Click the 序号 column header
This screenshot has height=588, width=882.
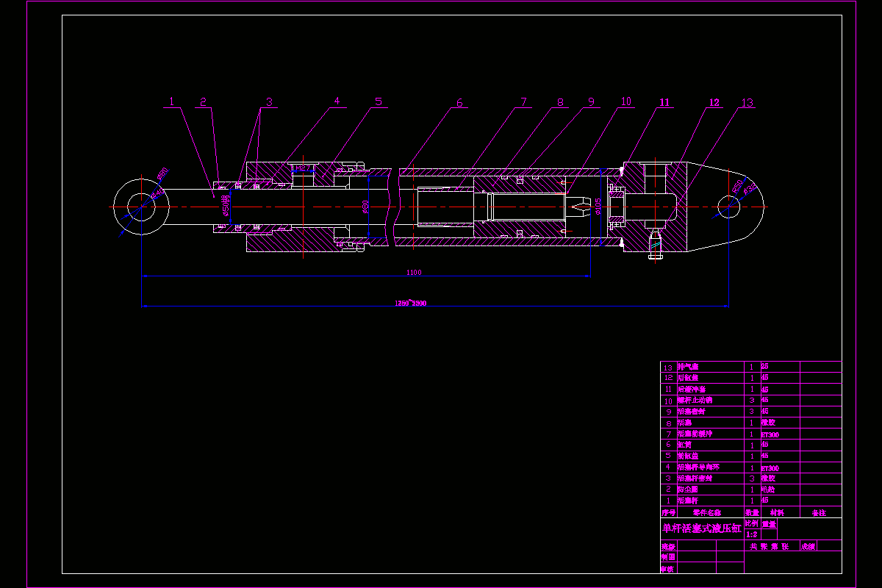tap(668, 512)
